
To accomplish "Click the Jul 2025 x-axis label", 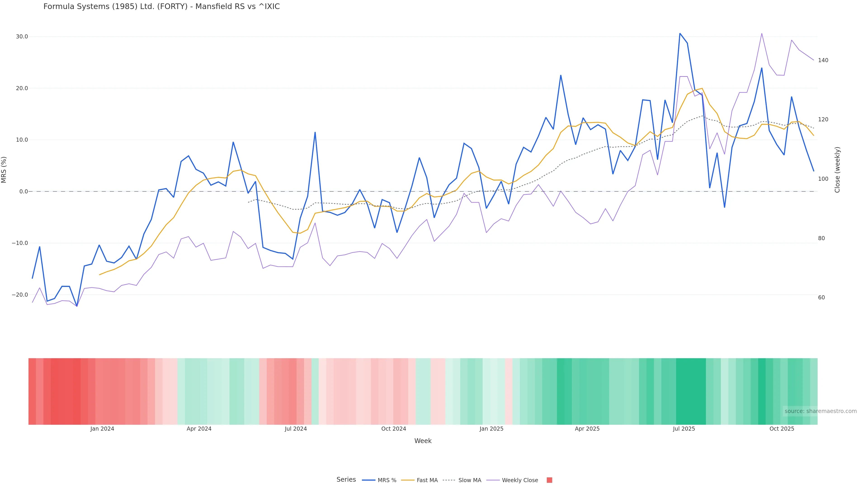I will (x=684, y=429).
